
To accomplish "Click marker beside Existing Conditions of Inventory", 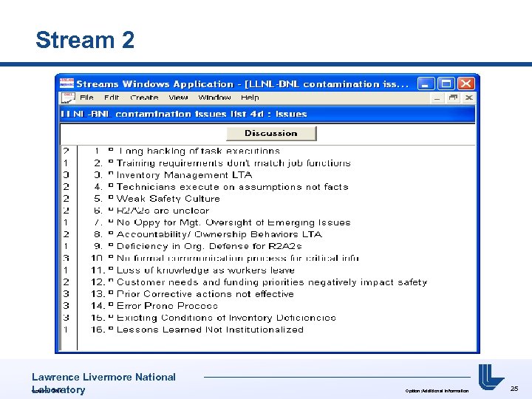I will (x=111, y=316).
